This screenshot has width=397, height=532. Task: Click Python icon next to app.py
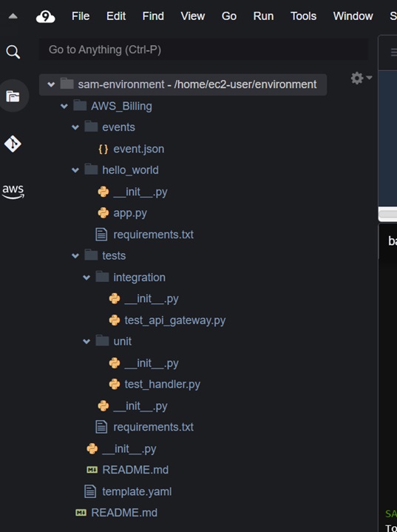(x=103, y=213)
